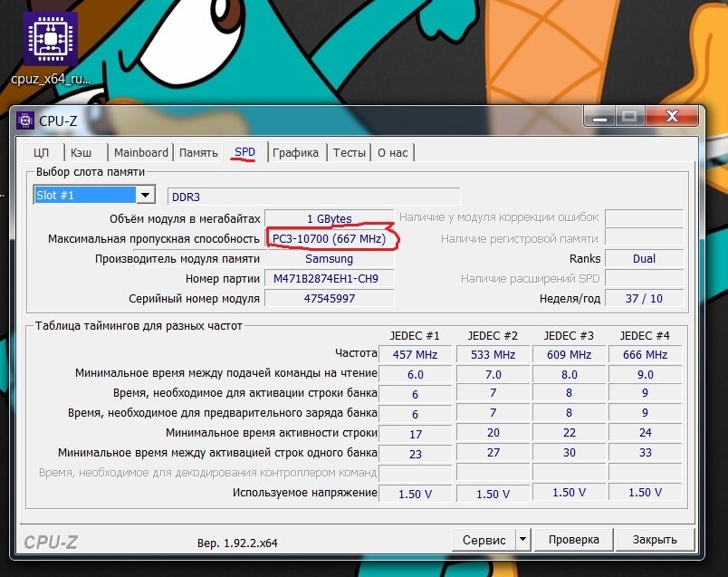
Task: Click the Используемое напряжение row label
Action: (304, 493)
